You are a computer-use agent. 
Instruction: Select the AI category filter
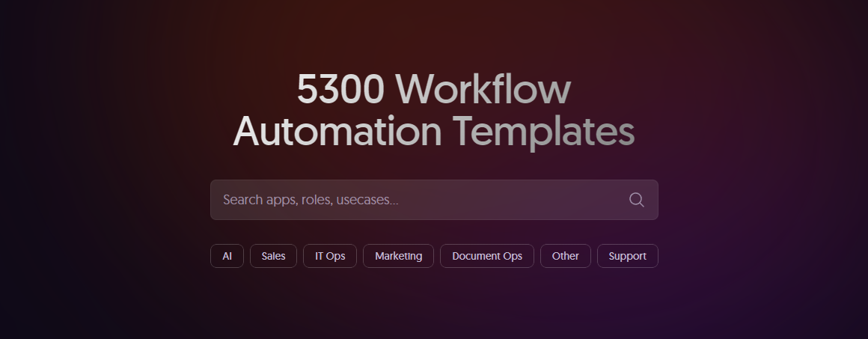coord(227,256)
